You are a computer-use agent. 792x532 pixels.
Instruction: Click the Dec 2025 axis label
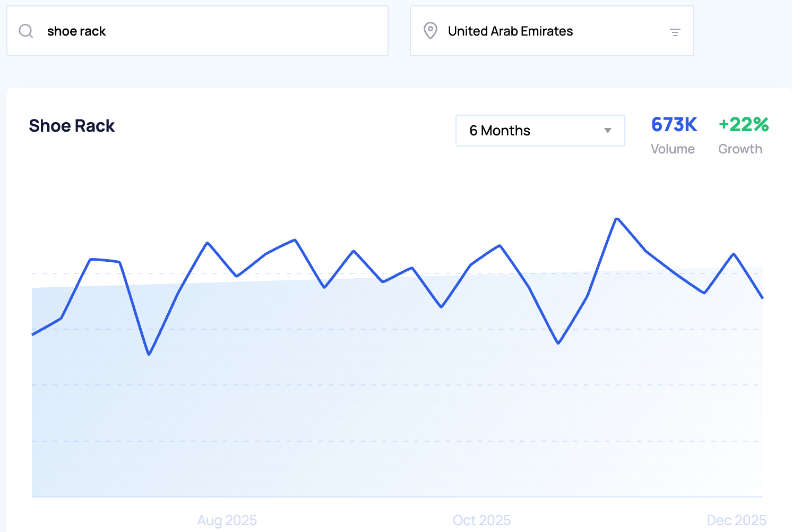[x=736, y=520]
